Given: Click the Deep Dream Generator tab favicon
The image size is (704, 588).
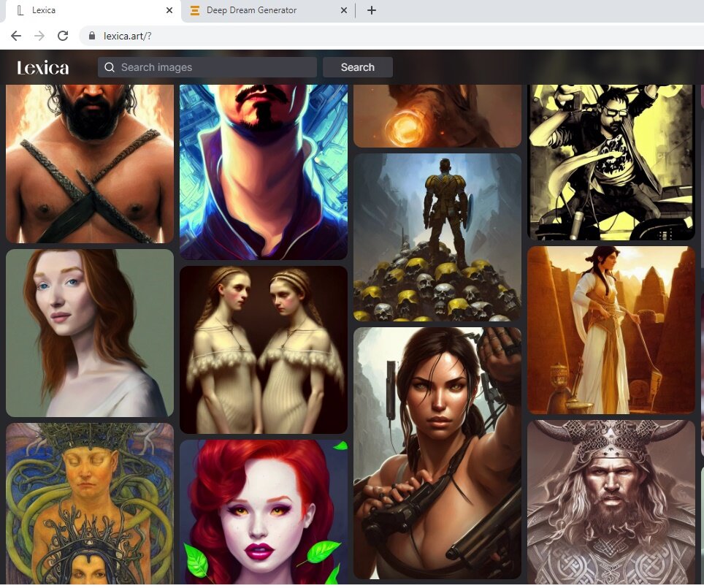Looking at the screenshot, I should 195,10.
